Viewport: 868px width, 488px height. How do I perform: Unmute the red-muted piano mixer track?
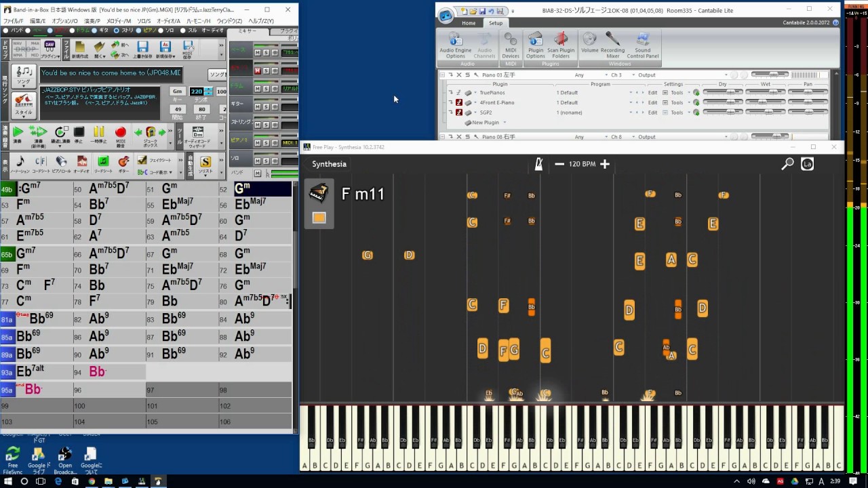point(258,70)
